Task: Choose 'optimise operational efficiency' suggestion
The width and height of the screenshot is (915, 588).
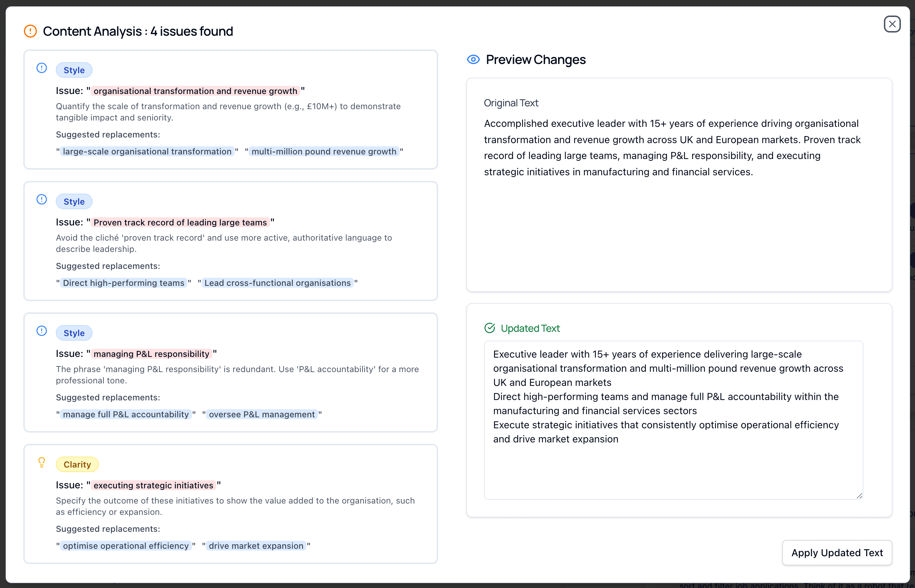Action: 125,545
